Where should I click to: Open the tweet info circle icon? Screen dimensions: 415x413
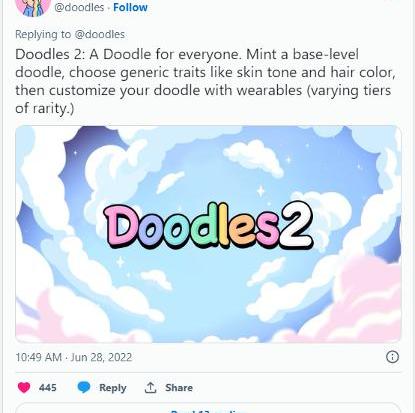point(392,357)
